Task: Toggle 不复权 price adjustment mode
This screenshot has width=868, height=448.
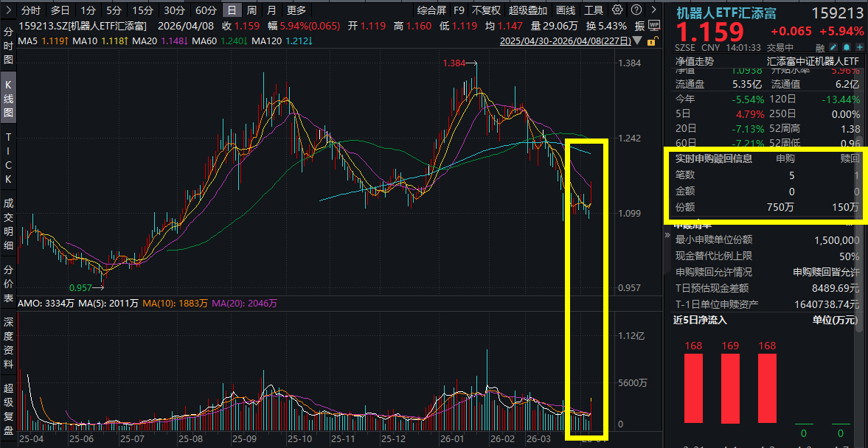Action: [x=486, y=10]
